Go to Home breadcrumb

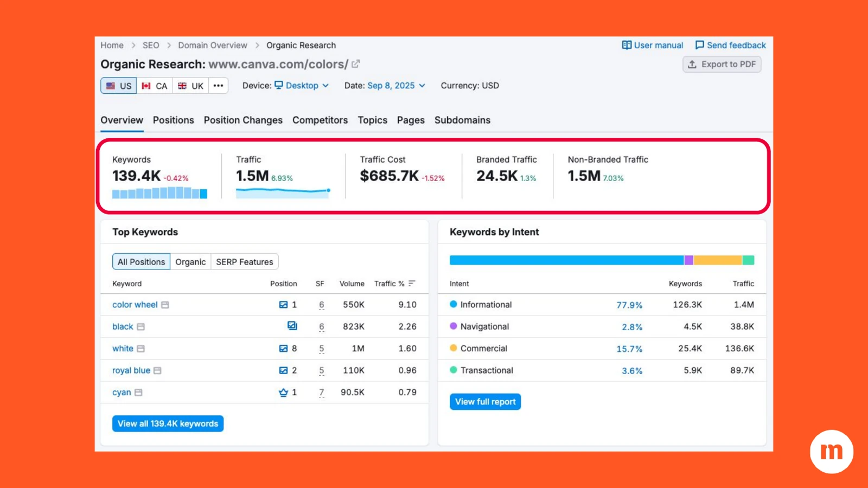(112, 46)
